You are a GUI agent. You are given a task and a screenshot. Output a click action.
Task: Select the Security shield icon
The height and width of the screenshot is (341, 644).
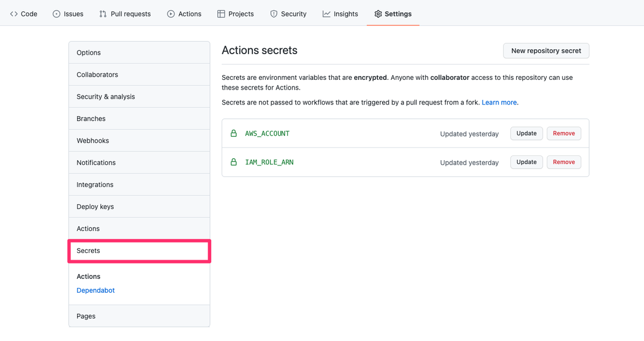[x=273, y=13]
